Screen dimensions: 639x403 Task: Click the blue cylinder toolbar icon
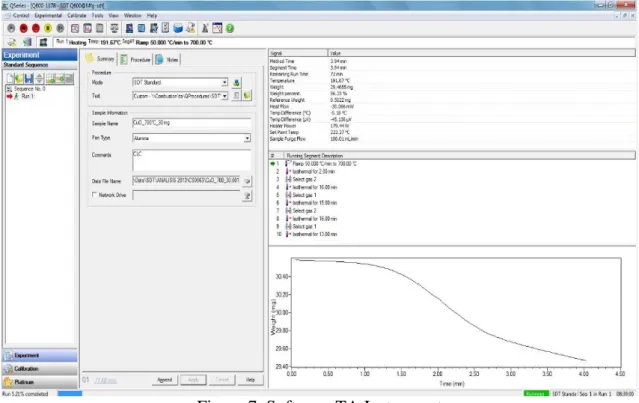pyautogui.click(x=178, y=28)
